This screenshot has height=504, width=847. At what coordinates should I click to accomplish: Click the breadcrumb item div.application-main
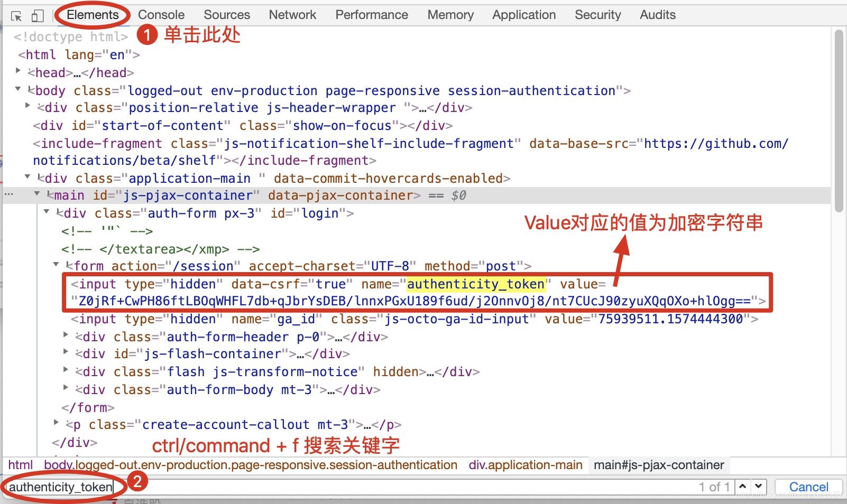[x=525, y=465]
